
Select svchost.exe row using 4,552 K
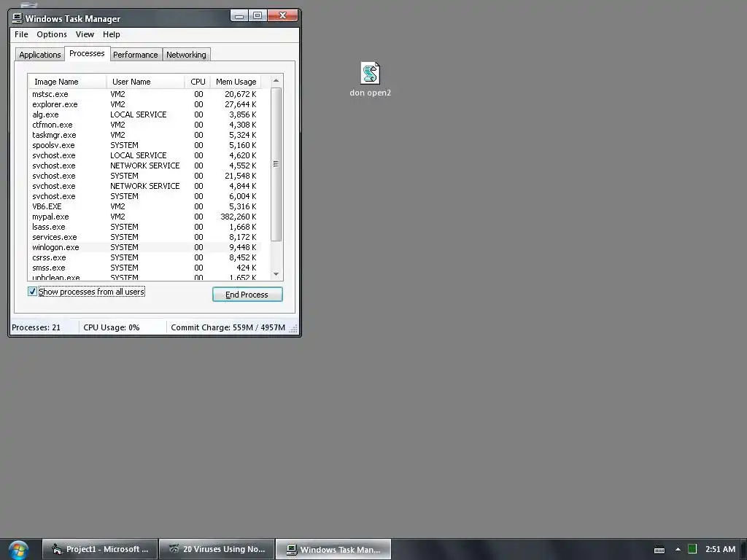[145, 166]
